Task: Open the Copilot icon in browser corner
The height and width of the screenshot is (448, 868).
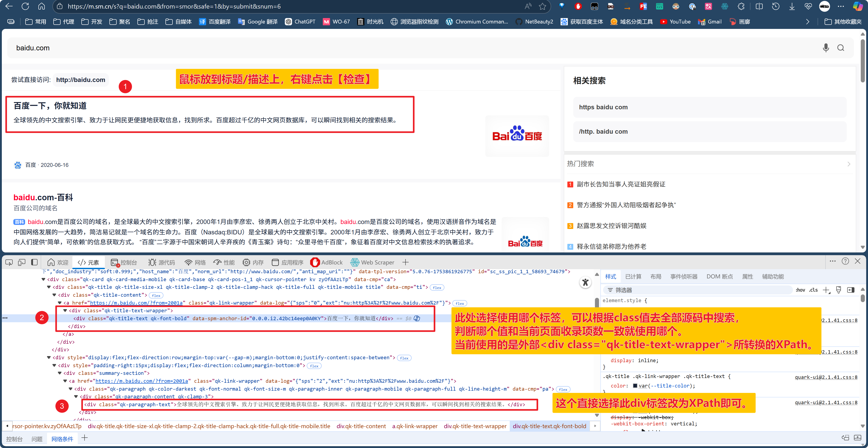Action: pyautogui.click(x=858, y=6)
